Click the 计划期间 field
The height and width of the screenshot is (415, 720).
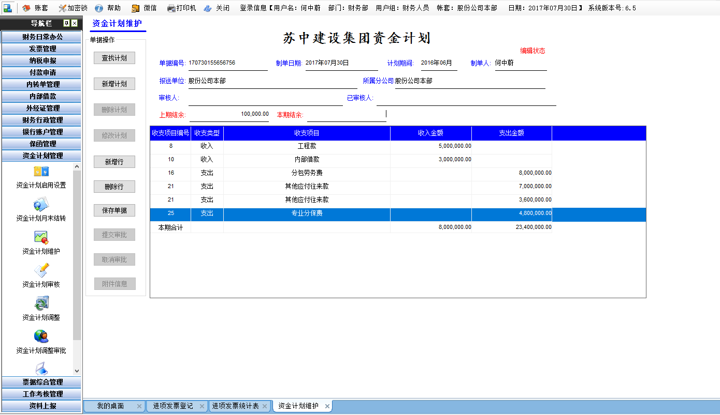pos(439,63)
